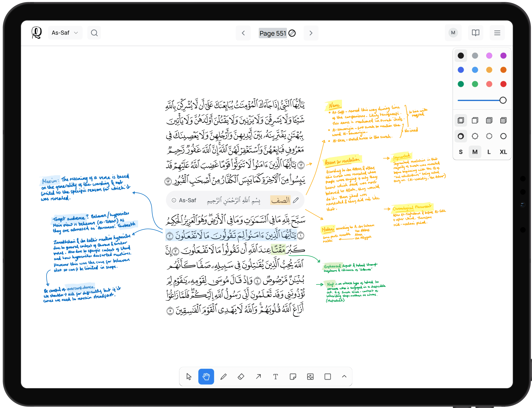Choose the dashed stroke style

[x=475, y=136]
